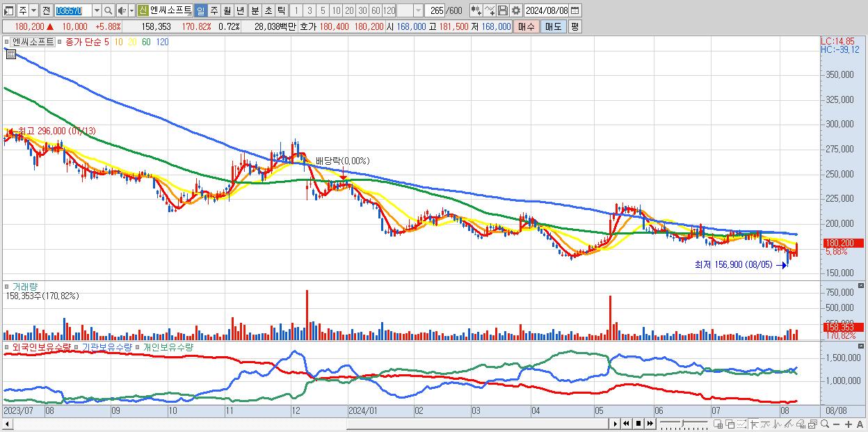This screenshot has height=432, width=868.
Task: Open the interval dropdown after 120
Action: click(x=418, y=10)
